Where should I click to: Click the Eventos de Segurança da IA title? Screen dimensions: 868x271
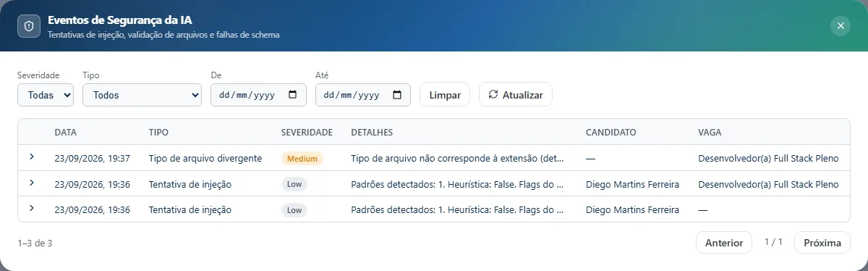(x=120, y=20)
